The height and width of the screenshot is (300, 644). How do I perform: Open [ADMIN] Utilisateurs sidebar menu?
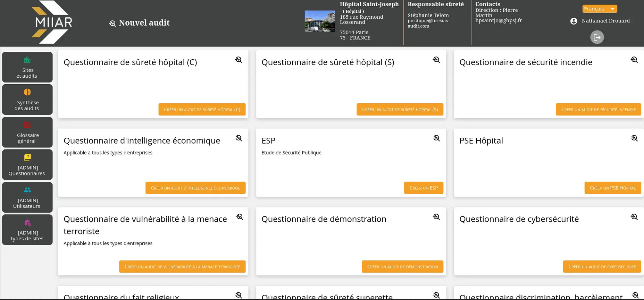point(27,197)
